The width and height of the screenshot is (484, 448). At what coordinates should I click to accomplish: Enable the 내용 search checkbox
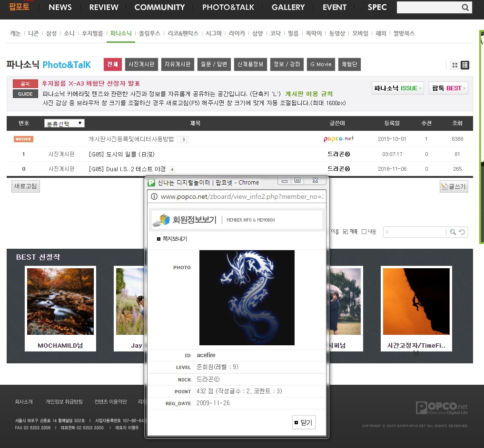point(364,232)
